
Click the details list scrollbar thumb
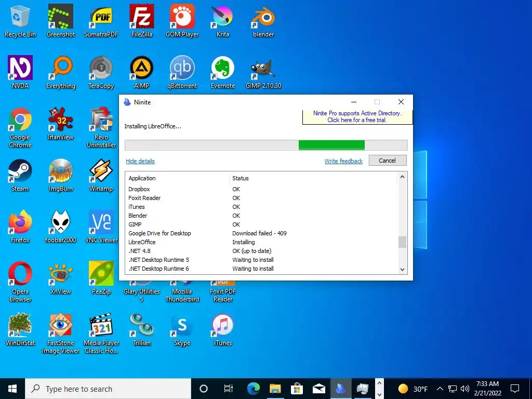(x=402, y=242)
